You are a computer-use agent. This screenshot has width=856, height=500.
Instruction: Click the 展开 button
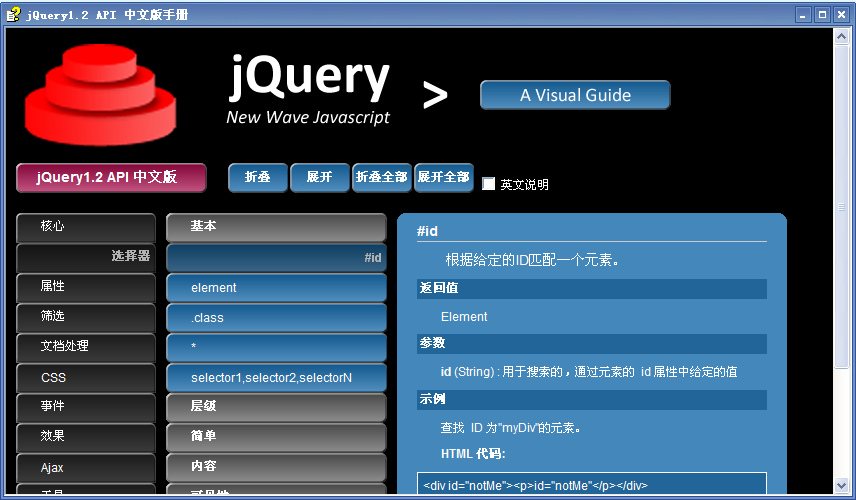[320, 177]
